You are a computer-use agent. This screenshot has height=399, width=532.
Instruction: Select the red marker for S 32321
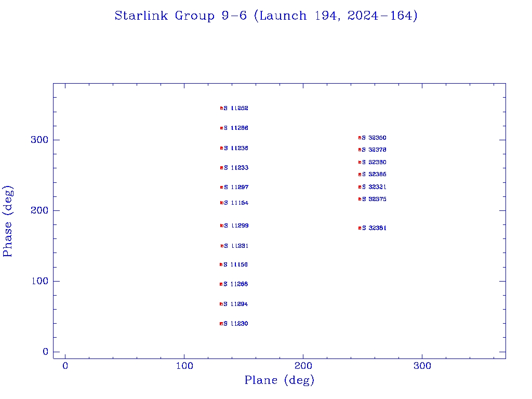[360, 187]
